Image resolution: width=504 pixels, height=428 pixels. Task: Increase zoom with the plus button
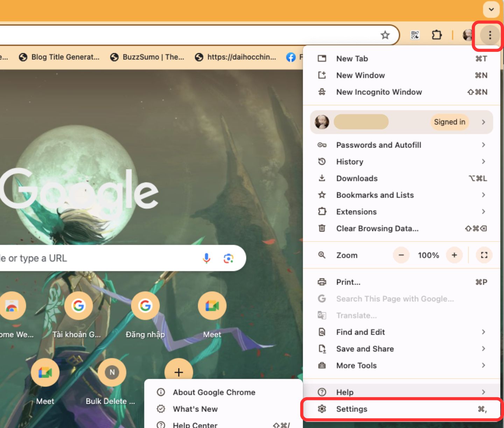(454, 255)
